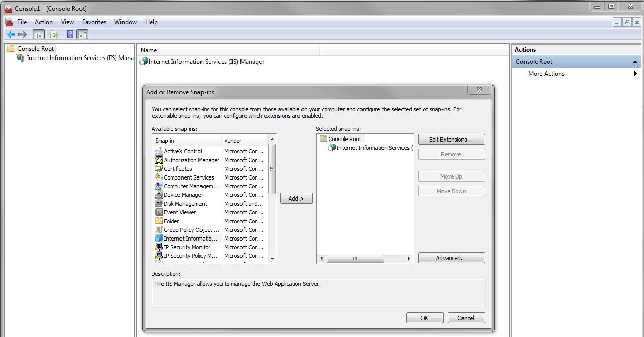Viewport: 644px width, 337px height.
Task: Select Internet Information Services (IIS) Mana tree node
Action: 80,58
